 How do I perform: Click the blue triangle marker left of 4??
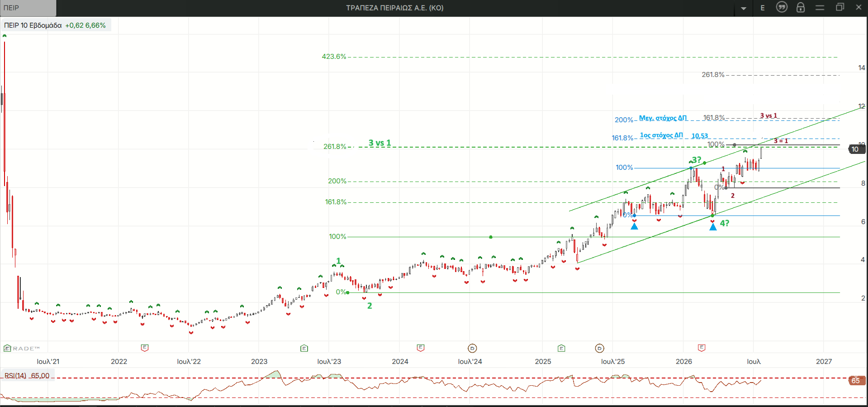tap(713, 227)
